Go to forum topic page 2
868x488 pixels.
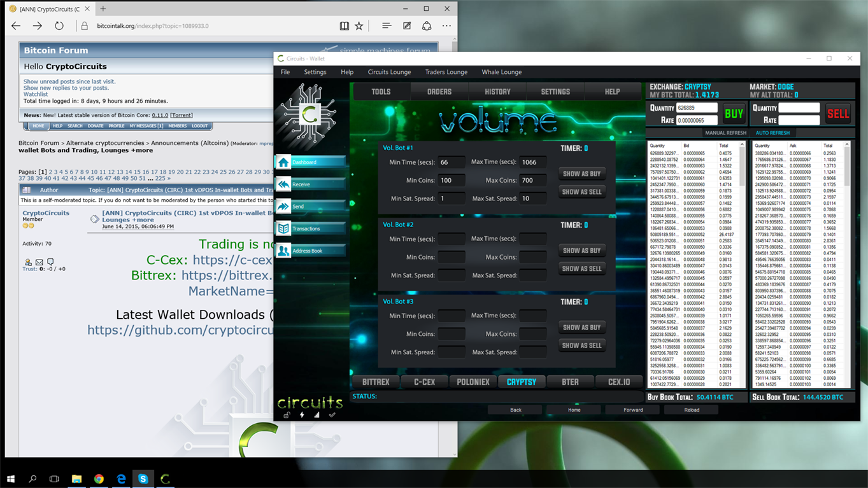tap(51, 172)
